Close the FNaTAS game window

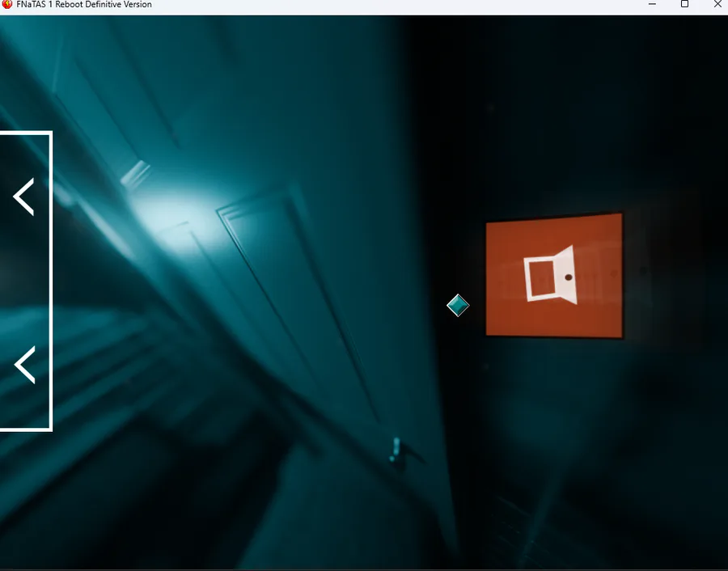[x=717, y=4]
